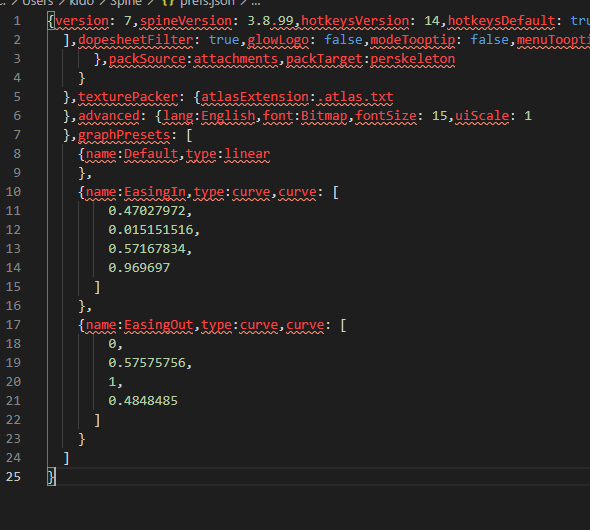Click the "modeTooptip" key
This screenshot has width=590, height=530.
pos(413,39)
